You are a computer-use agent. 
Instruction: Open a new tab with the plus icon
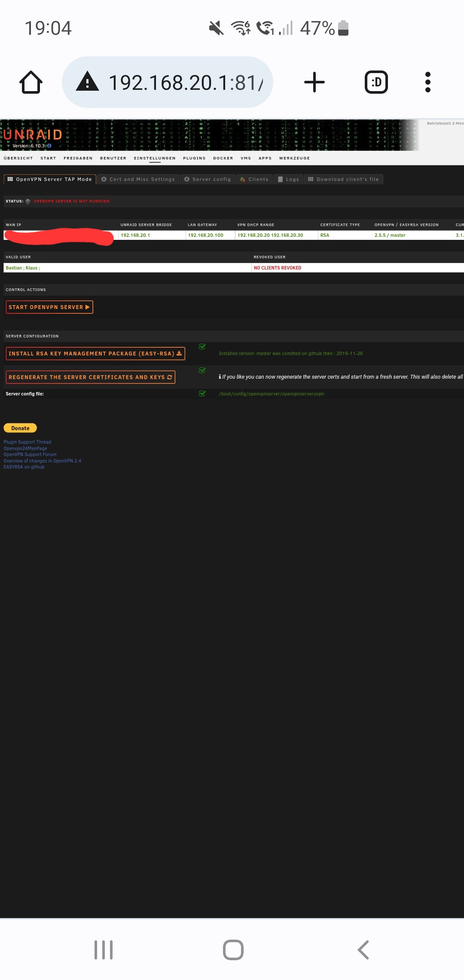(x=314, y=82)
